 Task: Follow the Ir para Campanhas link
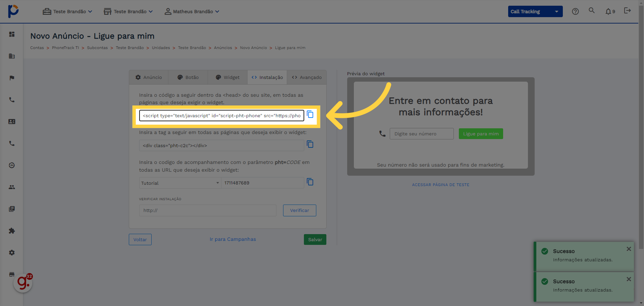233,239
